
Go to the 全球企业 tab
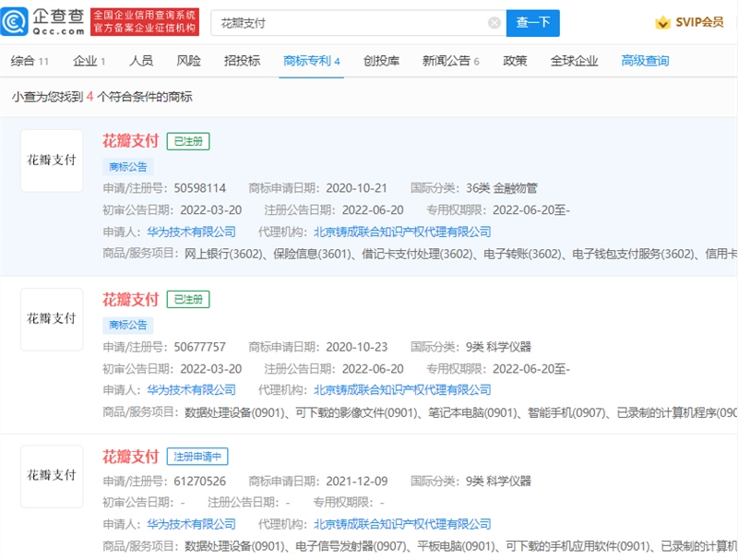(x=574, y=62)
